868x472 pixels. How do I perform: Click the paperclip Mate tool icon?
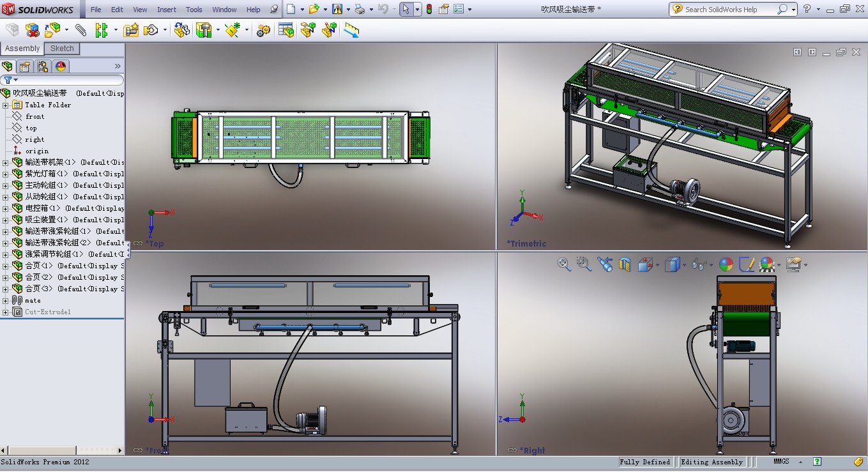[80, 30]
